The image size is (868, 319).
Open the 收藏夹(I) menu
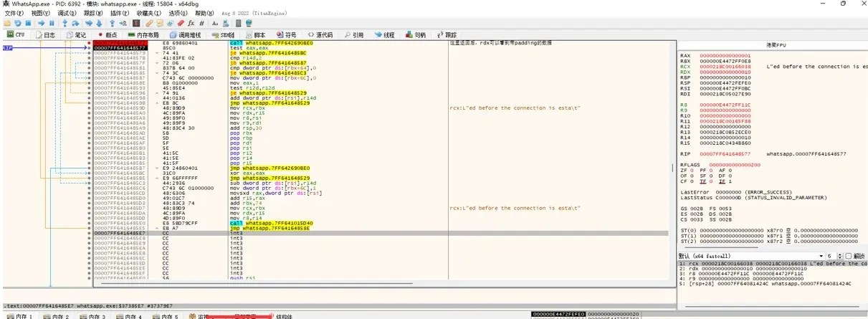click(x=151, y=13)
